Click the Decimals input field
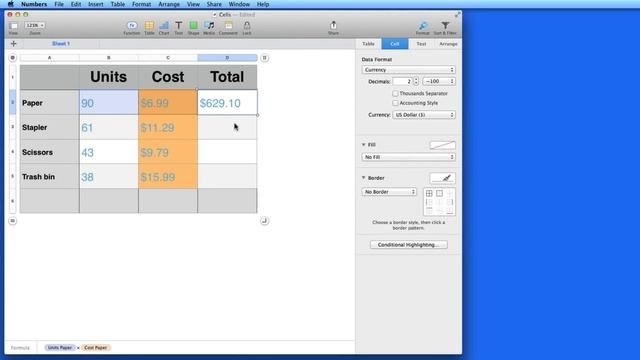Viewport: 640px width, 360px height. coord(402,81)
